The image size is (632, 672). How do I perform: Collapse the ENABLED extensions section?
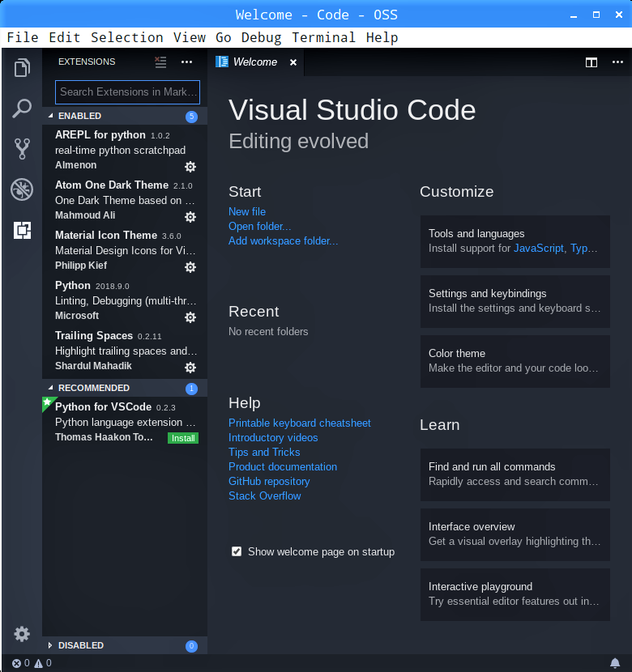click(124, 116)
